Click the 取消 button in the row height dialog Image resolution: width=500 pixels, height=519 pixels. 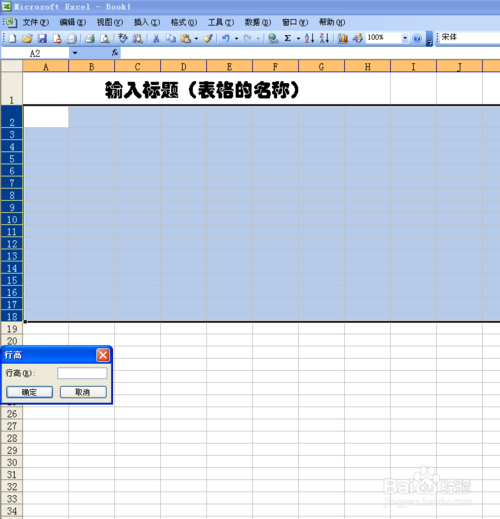(83, 392)
